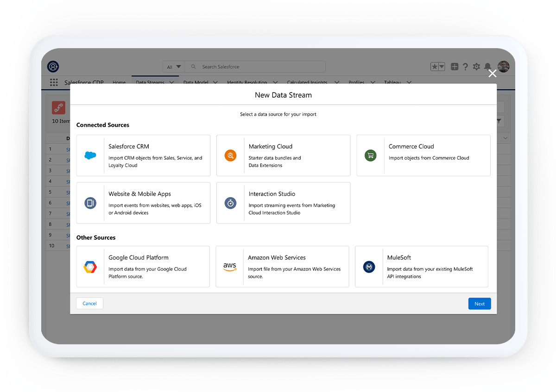Open the filter panel icon
This screenshot has height=392, width=556.
coord(499,121)
